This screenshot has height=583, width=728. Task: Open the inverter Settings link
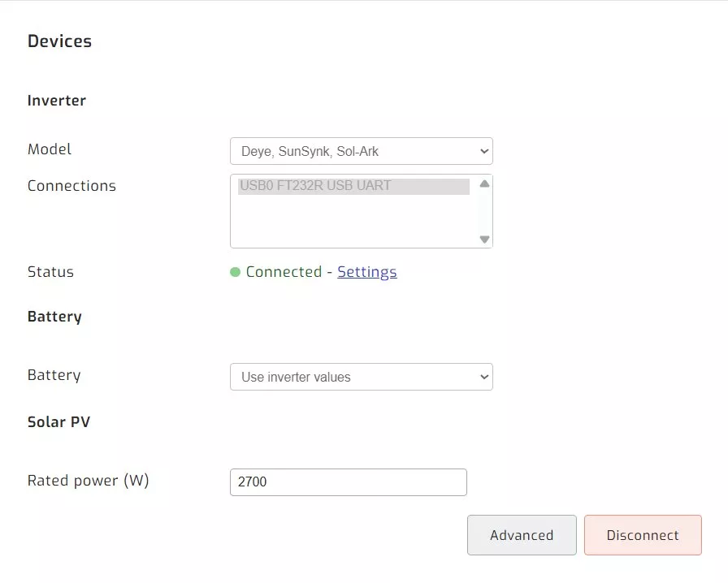tap(366, 272)
